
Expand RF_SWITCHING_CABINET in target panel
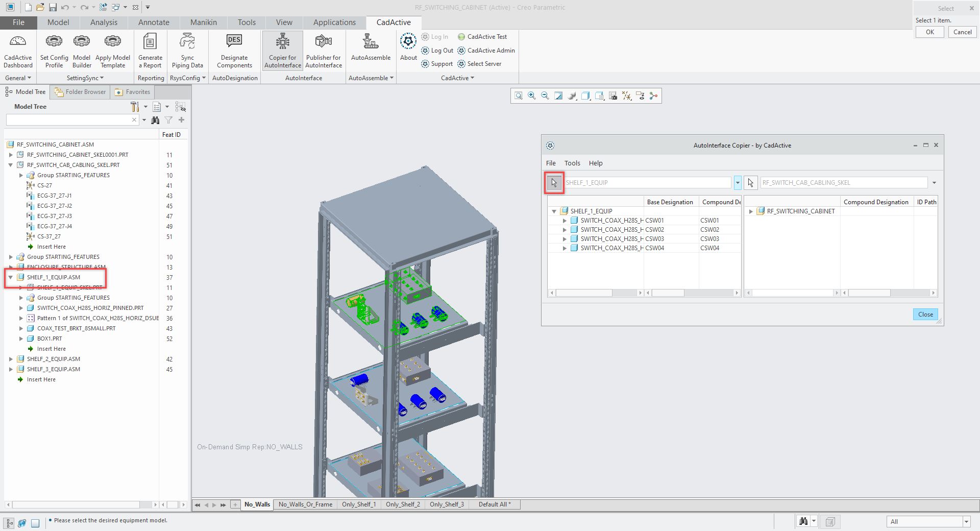click(751, 211)
